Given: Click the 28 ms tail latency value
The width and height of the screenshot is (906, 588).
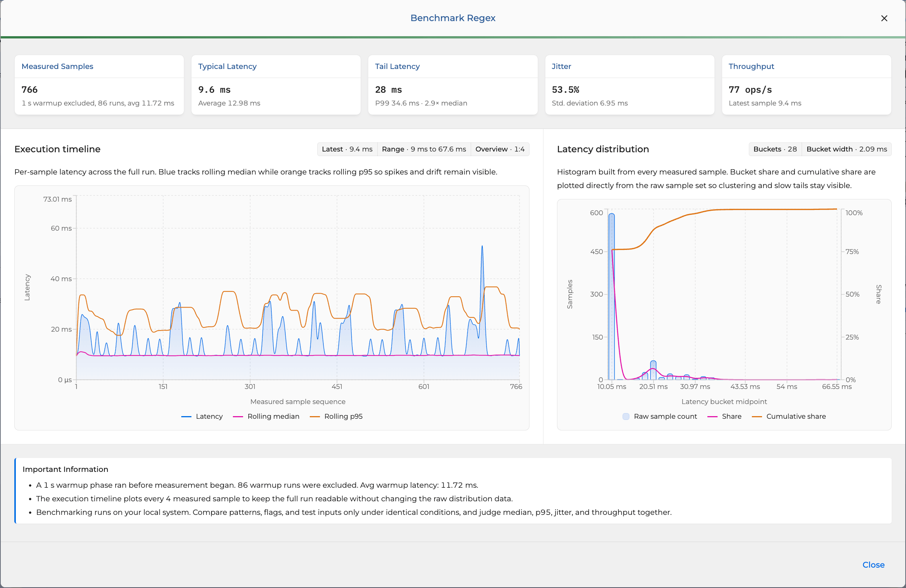Looking at the screenshot, I should coord(388,89).
